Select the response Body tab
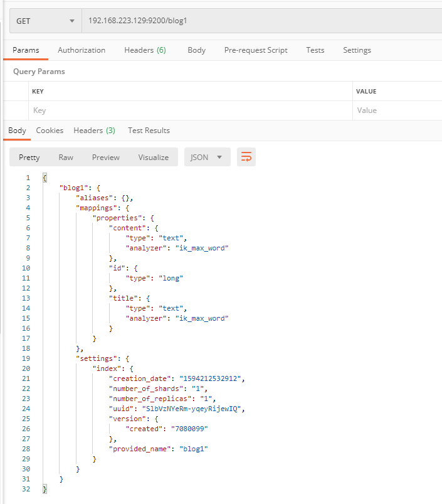Screen dimensions: 442x504 point(17,131)
